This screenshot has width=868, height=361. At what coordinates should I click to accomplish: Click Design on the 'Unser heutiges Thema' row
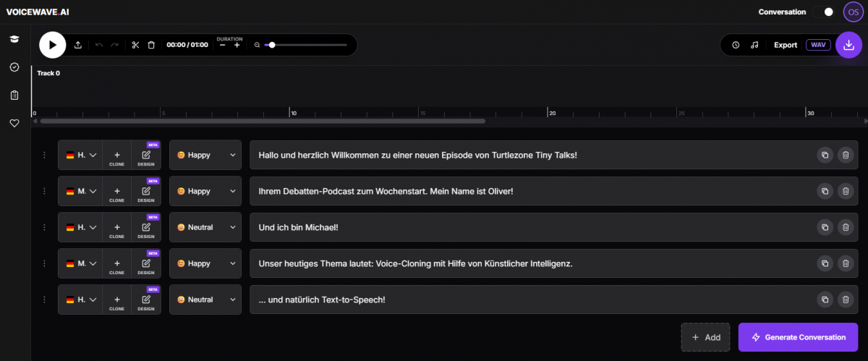click(x=146, y=265)
